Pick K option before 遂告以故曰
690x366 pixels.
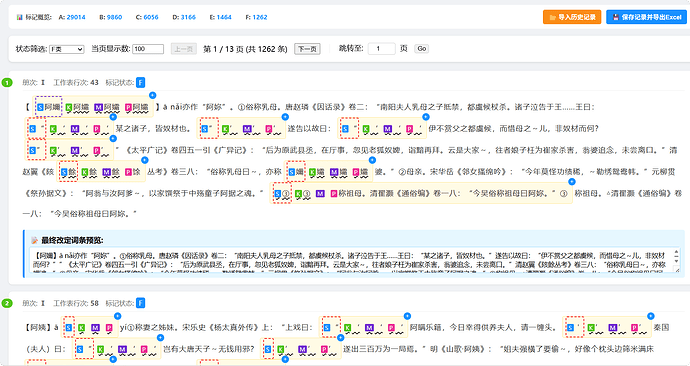point(230,129)
